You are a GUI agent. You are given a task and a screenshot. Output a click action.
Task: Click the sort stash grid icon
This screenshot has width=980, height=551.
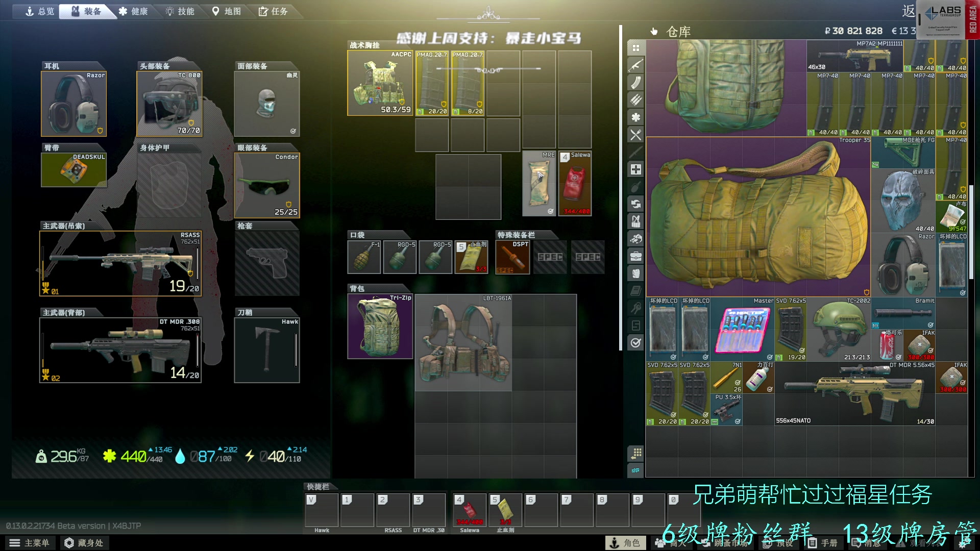click(x=635, y=453)
